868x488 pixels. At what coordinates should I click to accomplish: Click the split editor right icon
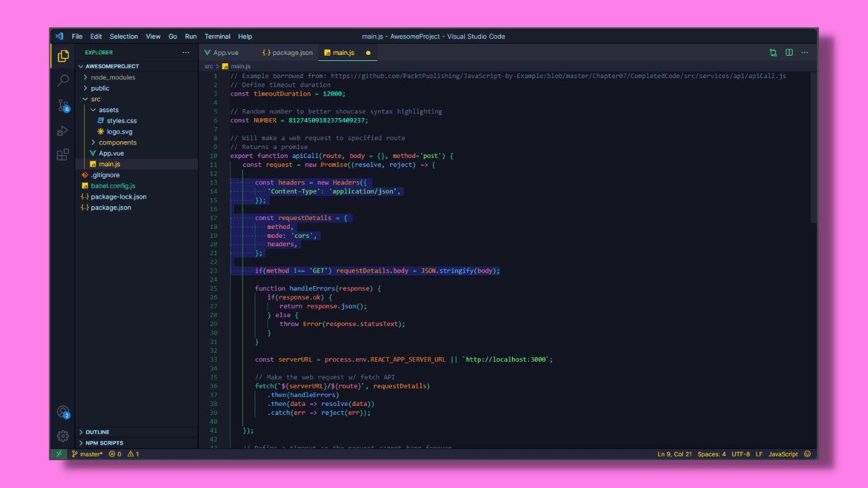click(x=789, y=52)
